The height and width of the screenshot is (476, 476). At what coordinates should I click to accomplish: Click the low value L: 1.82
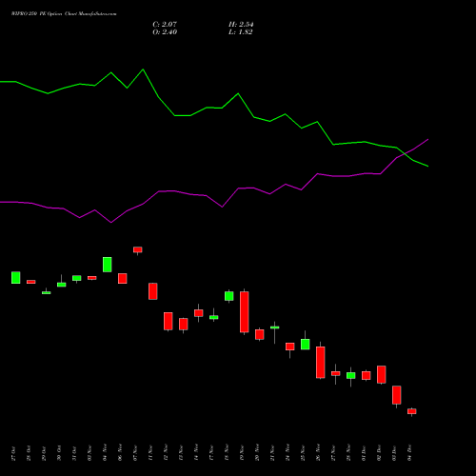coord(241,32)
